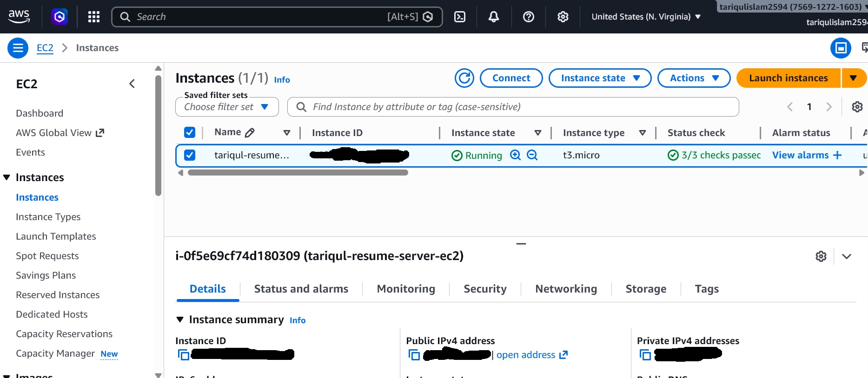Toggle the select-all instances checkbox
The width and height of the screenshot is (868, 378).
click(190, 132)
